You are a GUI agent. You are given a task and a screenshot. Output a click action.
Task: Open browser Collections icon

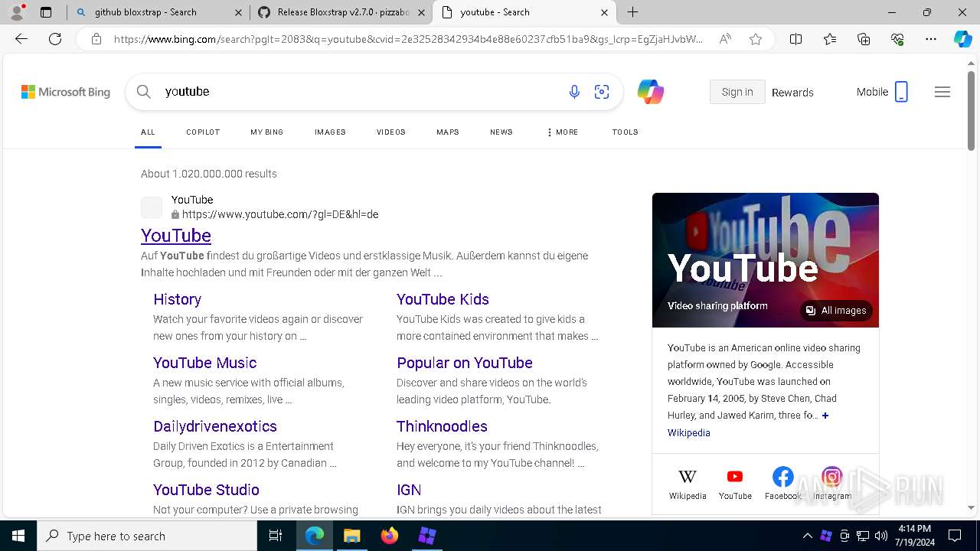click(864, 39)
